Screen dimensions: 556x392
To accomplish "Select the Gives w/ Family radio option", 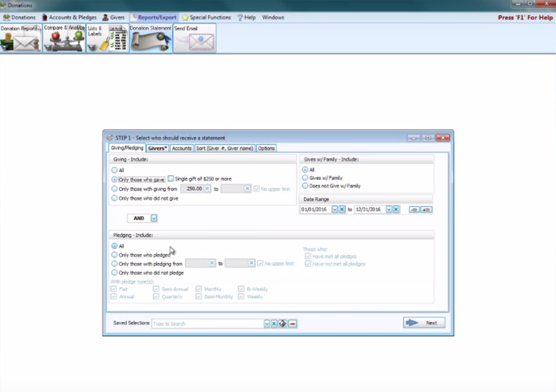I will pos(305,178).
